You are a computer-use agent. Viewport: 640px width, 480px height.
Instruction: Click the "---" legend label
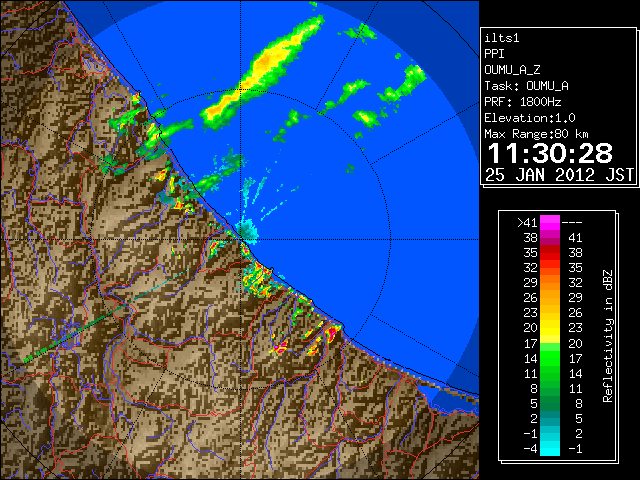pos(572,223)
